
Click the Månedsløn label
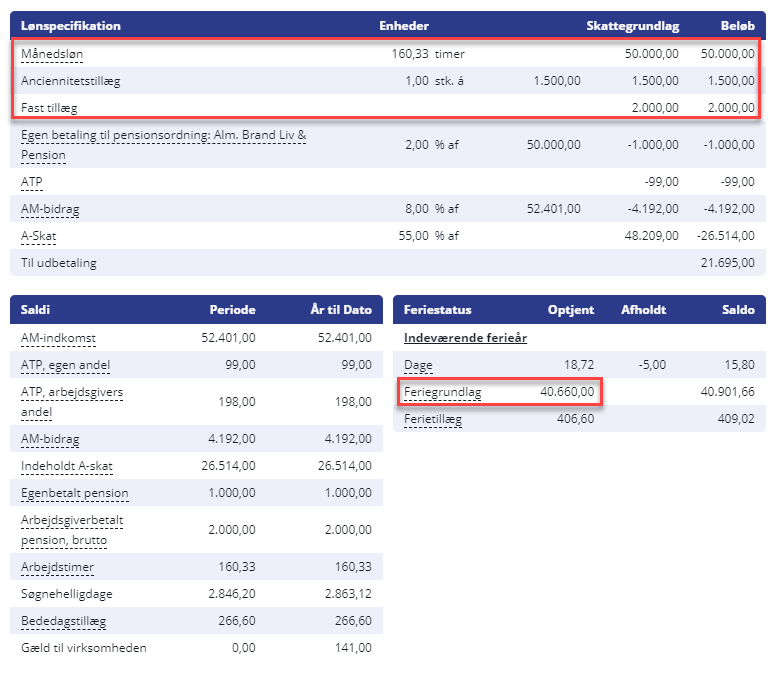point(52,54)
